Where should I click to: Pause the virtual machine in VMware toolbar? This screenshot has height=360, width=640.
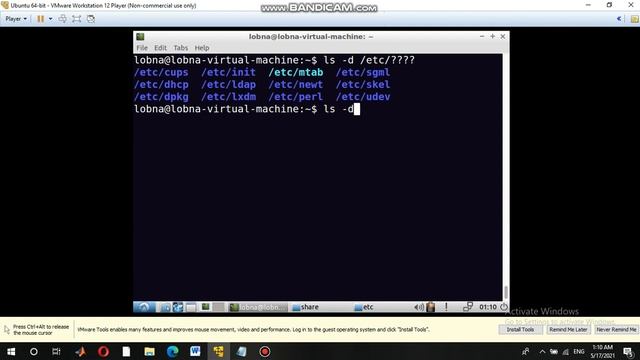[x=40, y=19]
